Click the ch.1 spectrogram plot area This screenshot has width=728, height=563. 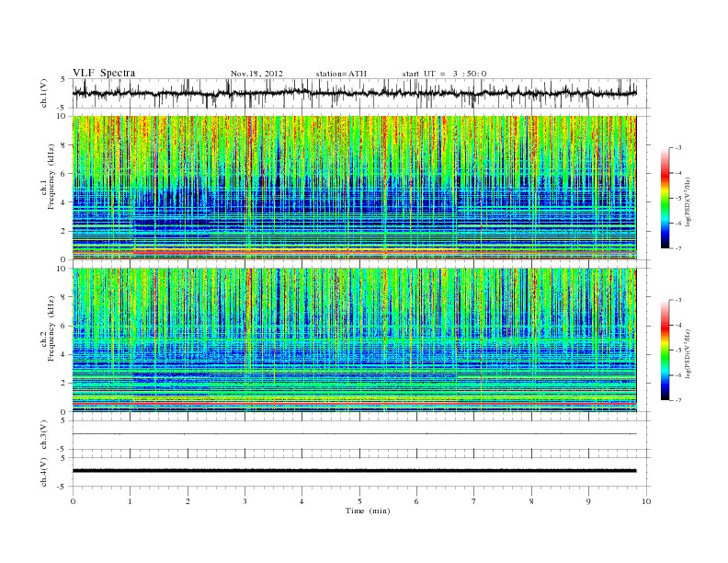coord(354,188)
